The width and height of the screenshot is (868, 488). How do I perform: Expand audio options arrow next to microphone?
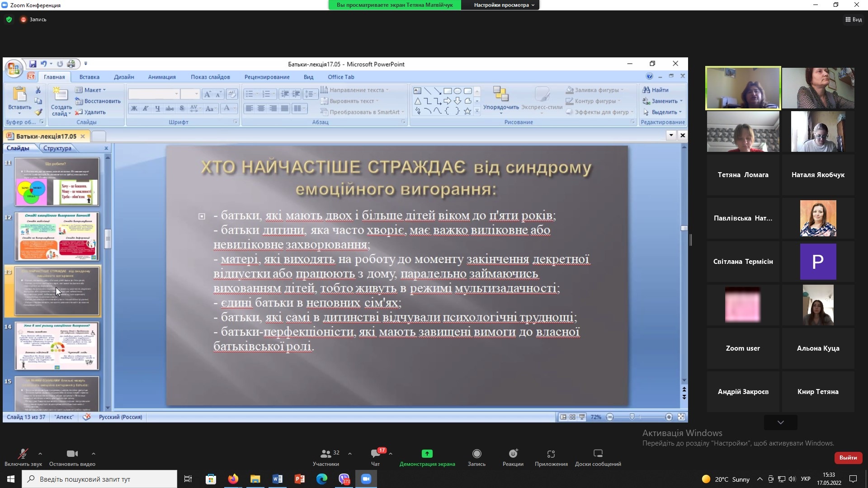pos(40,453)
